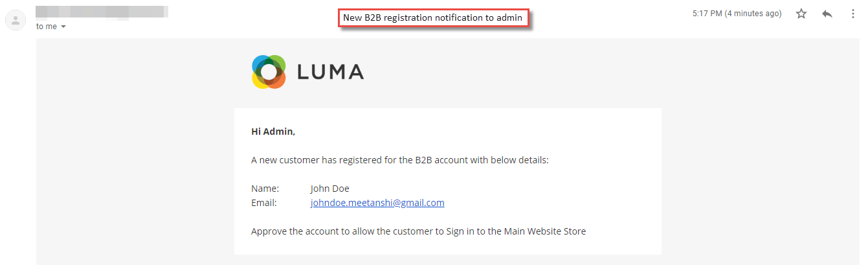868x265 pixels.
Task: Click the "to me" text
Action: [x=47, y=27]
